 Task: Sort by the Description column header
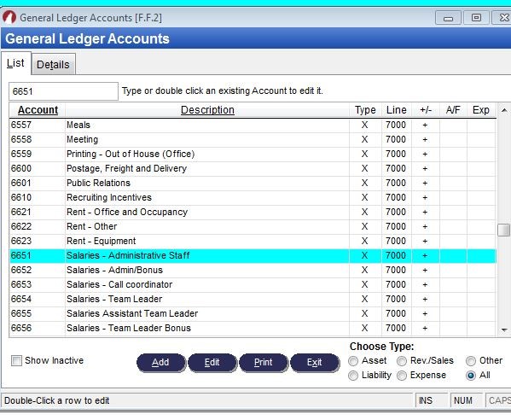pyautogui.click(x=207, y=110)
